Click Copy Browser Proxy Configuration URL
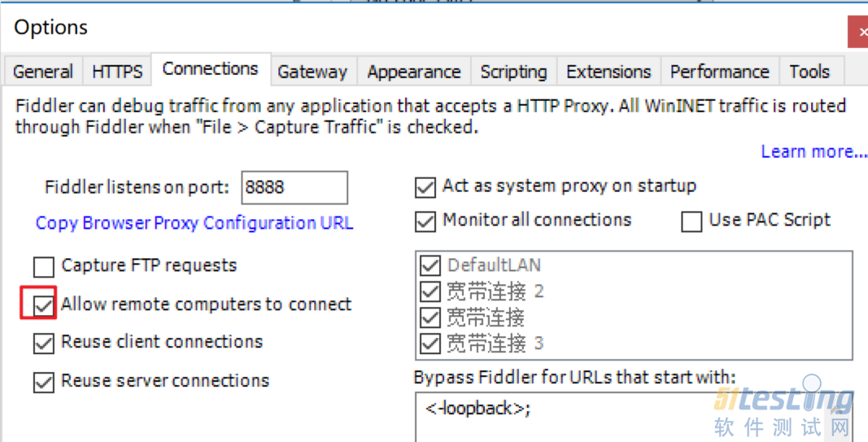The image size is (868, 442). 194,223
